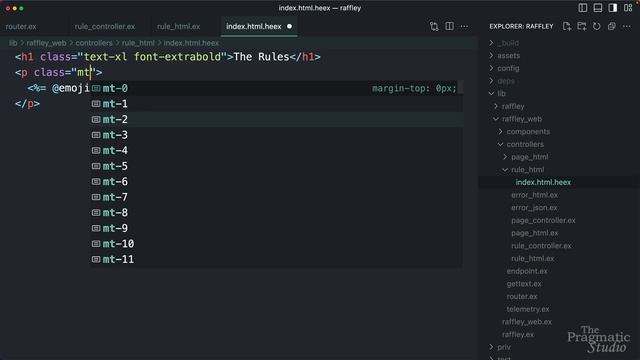
Task: Choose mt-4 suggestion
Action: pyautogui.click(x=276, y=150)
